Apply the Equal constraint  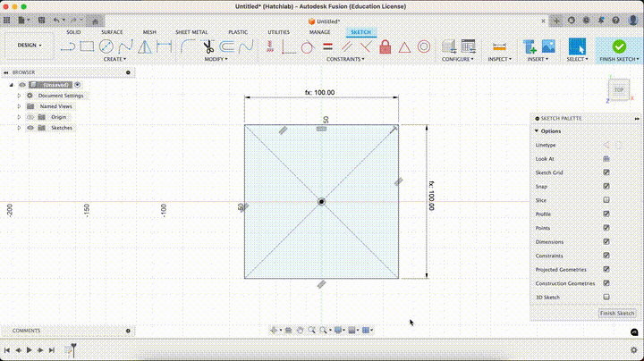click(x=327, y=46)
